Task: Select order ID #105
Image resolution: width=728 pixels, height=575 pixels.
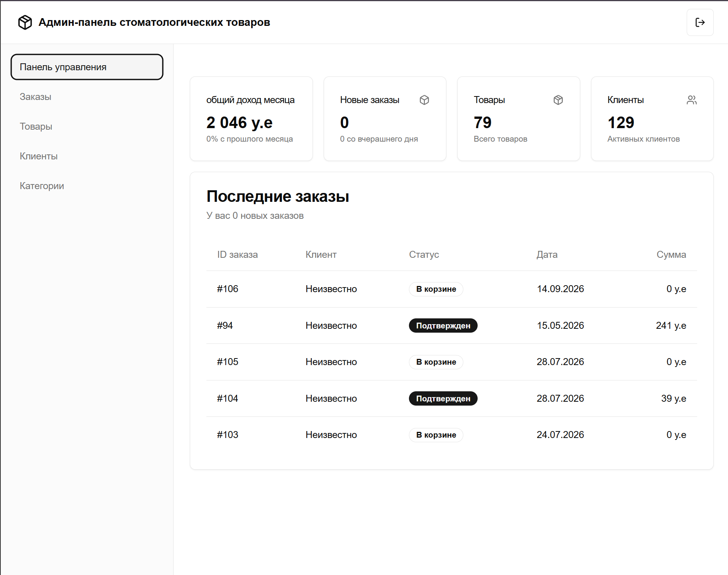Action: pos(228,362)
